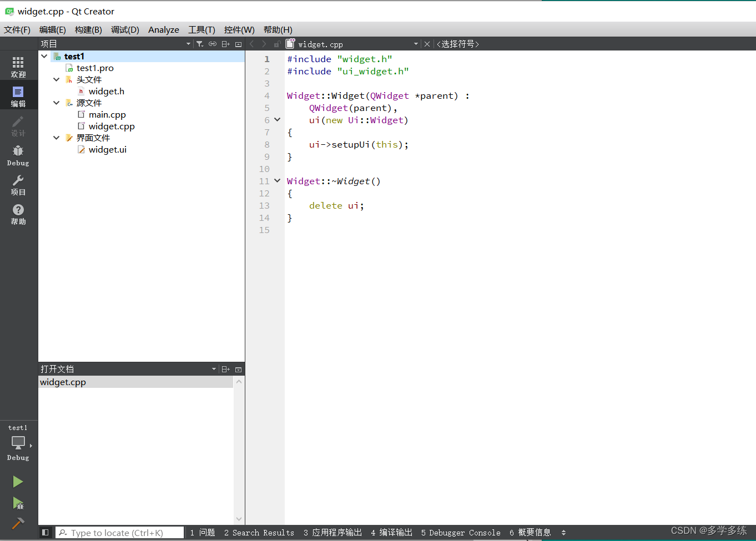Close the Open Documents panel
Image resolution: width=756 pixels, height=541 pixels.
pos(238,369)
